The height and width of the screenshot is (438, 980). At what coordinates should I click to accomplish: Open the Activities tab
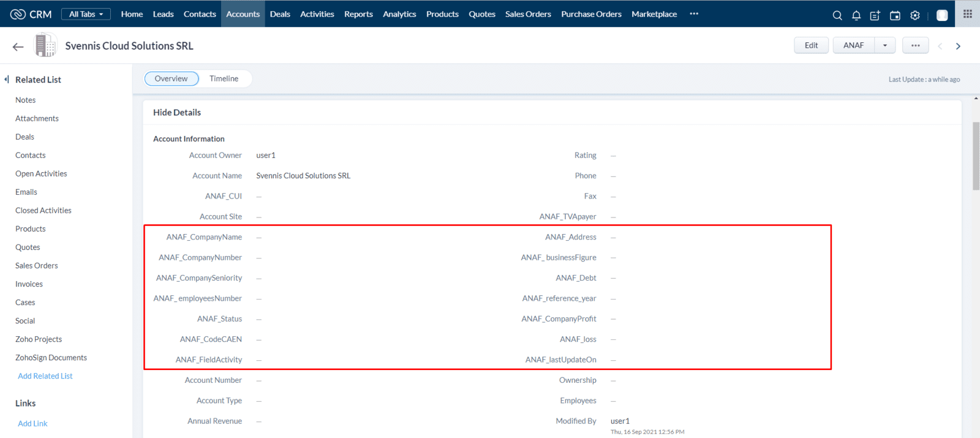(x=317, y=14)
